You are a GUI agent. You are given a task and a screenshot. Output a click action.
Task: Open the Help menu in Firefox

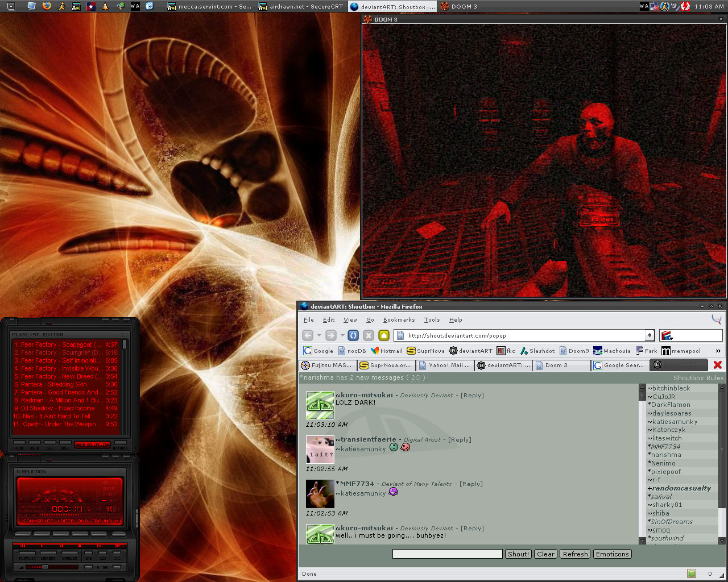coord(456,319)
